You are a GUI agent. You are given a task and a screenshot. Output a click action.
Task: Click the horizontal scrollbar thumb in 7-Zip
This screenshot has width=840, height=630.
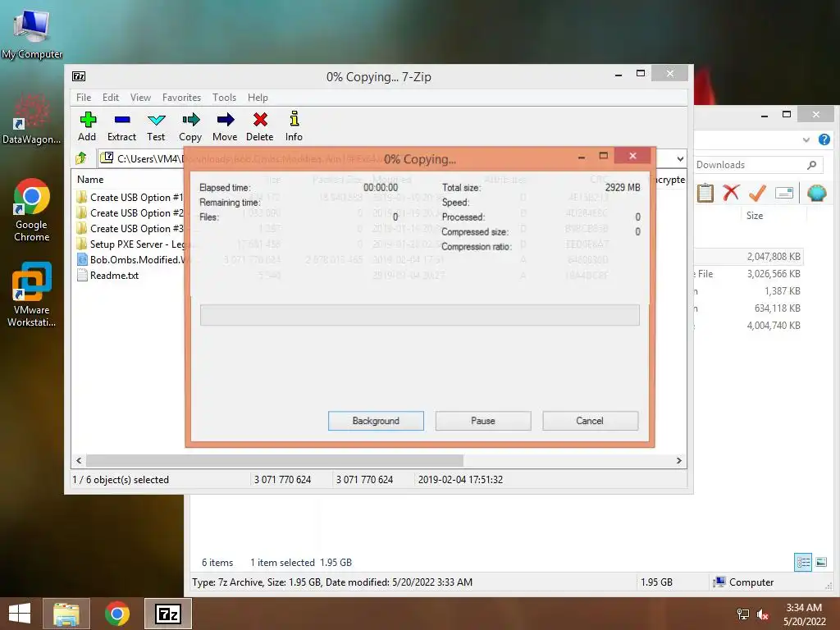(x=275, y=461)
